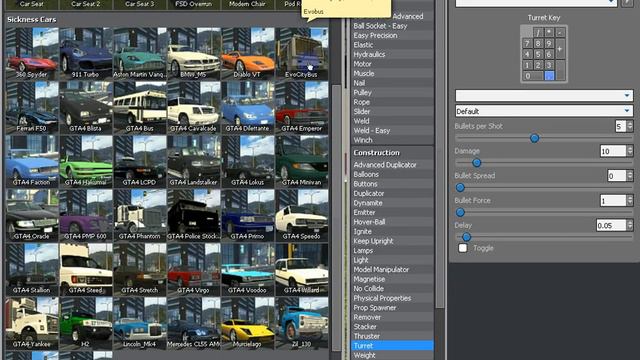This screenshot has height=360, width=640.
Task: Open the Car Seat tab
Action: [x=31, y=4]
